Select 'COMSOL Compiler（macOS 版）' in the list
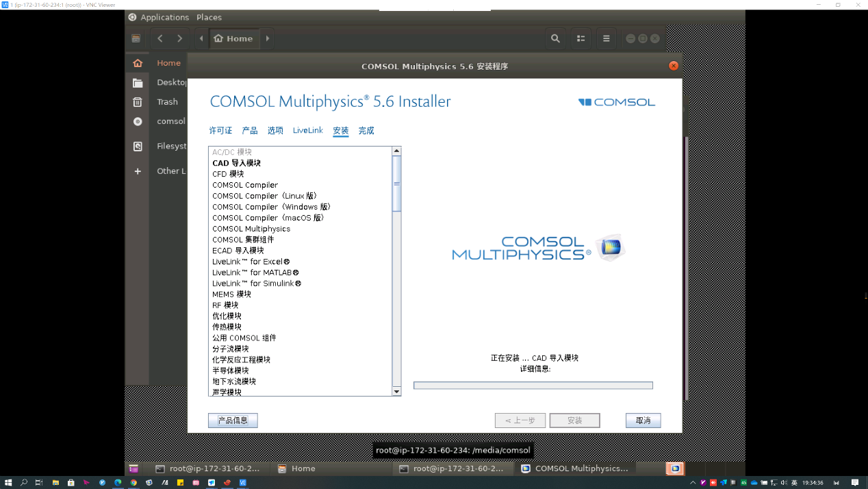This screenshot has height=489, width=868. pyautogui.click(x=268, y=218)
